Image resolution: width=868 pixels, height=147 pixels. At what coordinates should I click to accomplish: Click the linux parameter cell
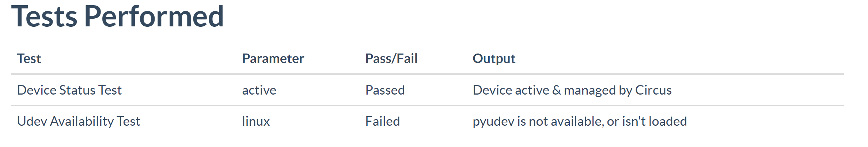(x=256, y=121)
